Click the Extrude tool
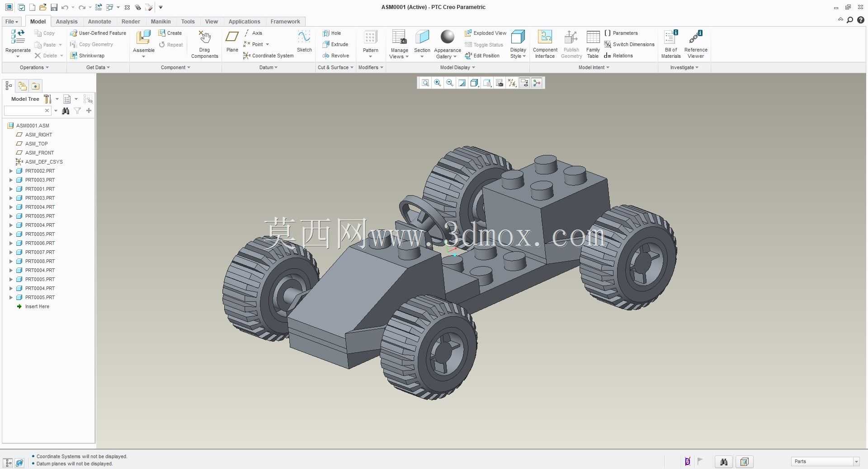868x469 pixels. coord(335,44)
